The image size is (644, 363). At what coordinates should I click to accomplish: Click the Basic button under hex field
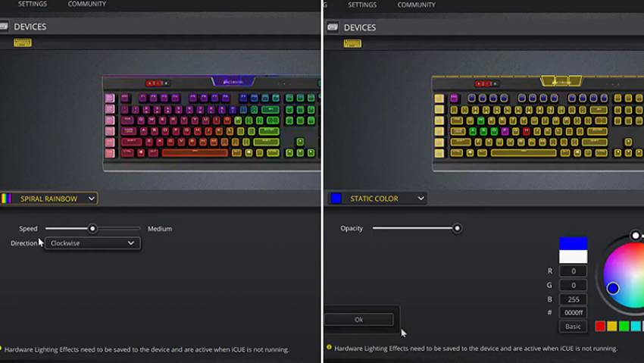pyautogui.click(x=573, y=327)
